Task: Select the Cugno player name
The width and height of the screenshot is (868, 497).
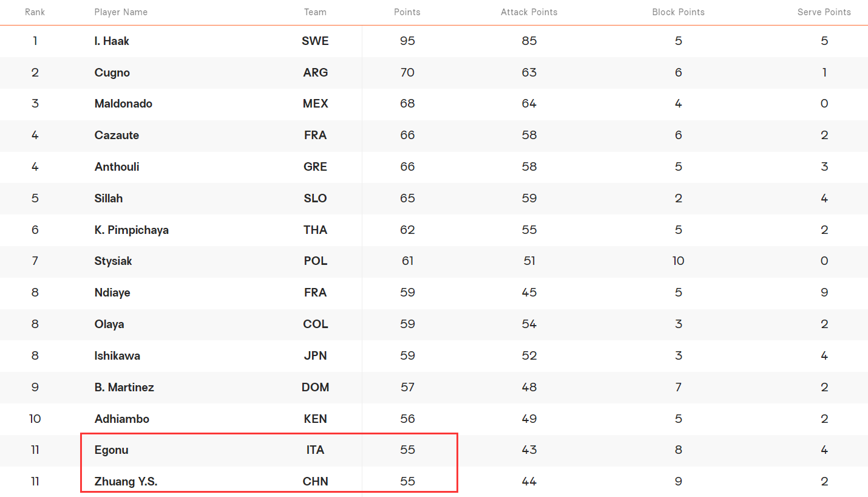Action: [112, 73]
